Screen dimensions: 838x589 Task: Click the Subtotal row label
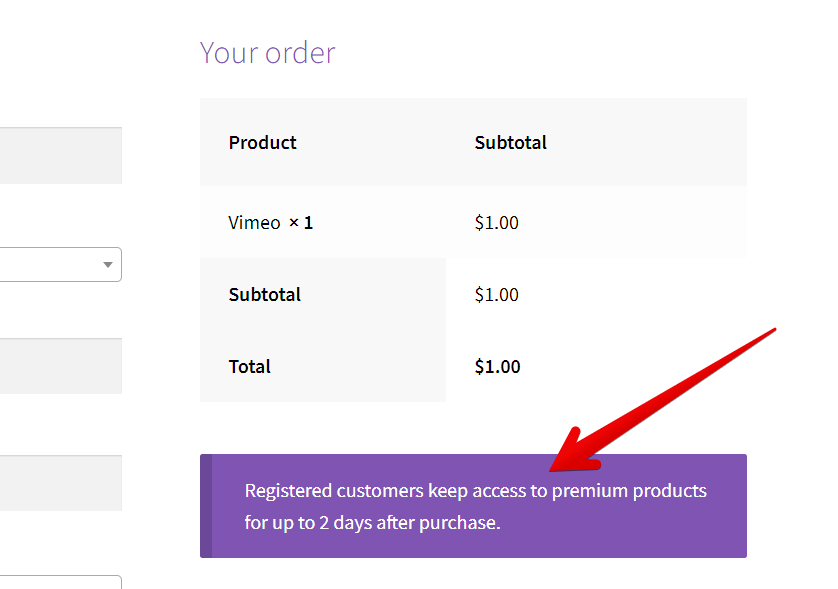pyautogui.click(x=264, y=294)
